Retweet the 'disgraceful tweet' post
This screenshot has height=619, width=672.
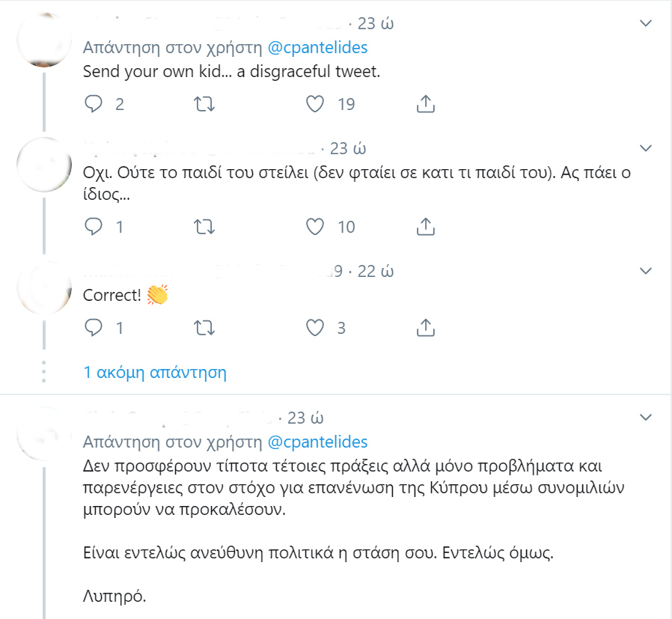[204, 104]
